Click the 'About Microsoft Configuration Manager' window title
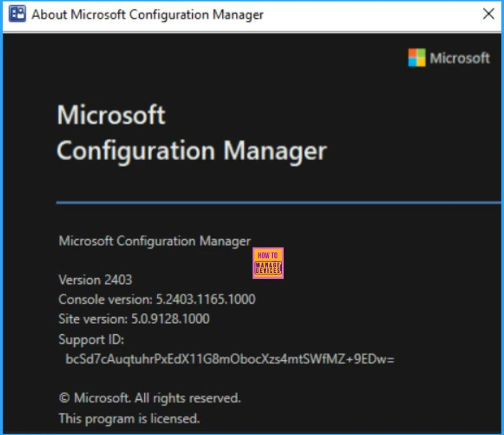The height and width of the screenshot is (435, 504). coord(147,15)
